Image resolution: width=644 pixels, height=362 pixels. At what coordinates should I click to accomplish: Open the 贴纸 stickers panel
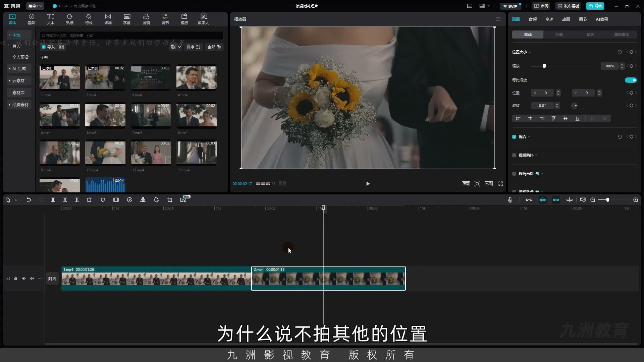click(x=69, y=19)
